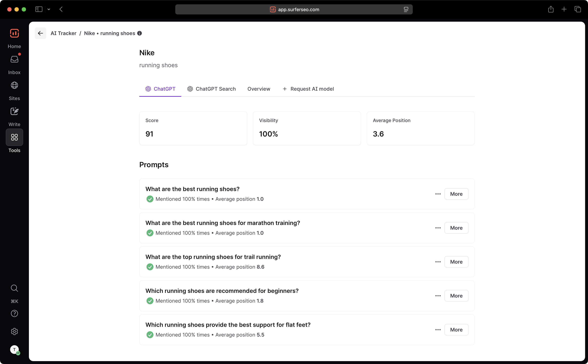Open three-dot menu for best running shoes prompt
The width and height of the screenshot is (588, 364).
point(438,194)
